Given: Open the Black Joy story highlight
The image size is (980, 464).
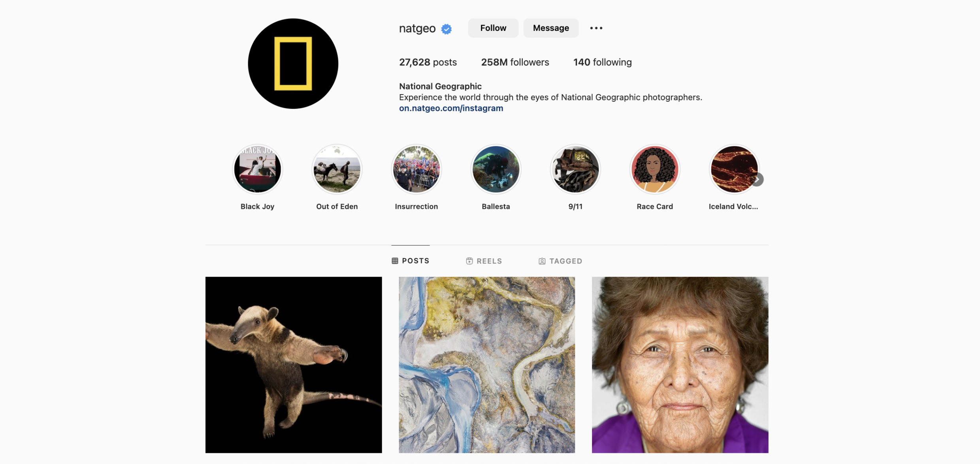Looking at the screenshot, I should [x=257, y=169].
